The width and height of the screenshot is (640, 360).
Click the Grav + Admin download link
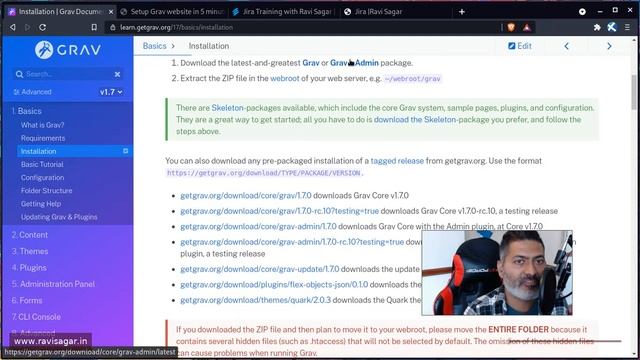tap(354, 63)
